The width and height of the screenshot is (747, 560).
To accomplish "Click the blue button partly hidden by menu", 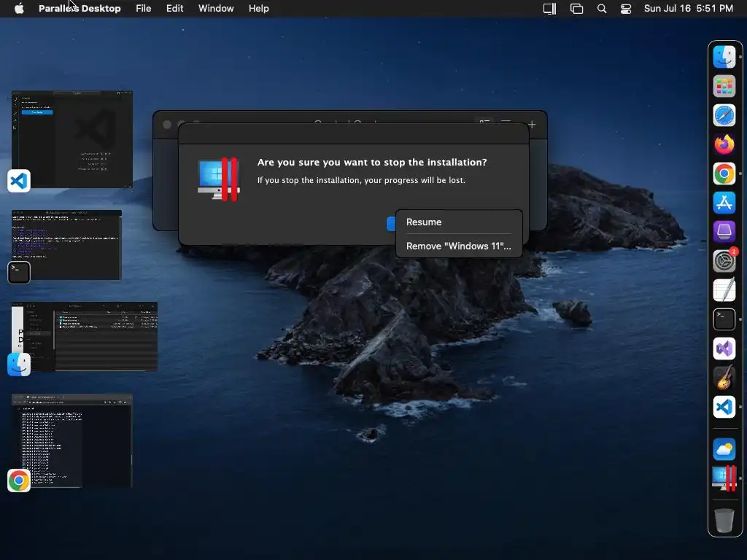I will click(x=391, y=223).
